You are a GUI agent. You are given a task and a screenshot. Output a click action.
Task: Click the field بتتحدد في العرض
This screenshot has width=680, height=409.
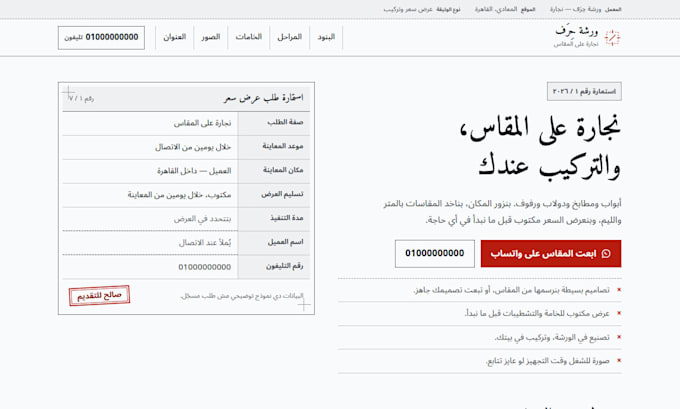pyautogui.click(x=203, y=219)
